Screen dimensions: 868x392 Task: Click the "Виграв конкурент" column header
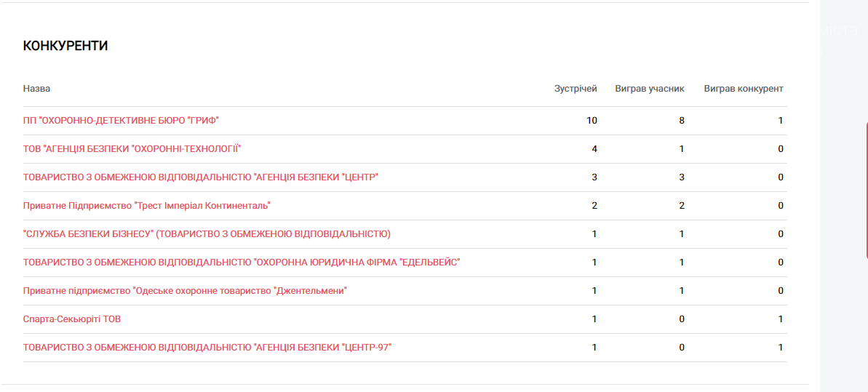tap(744, 89)
